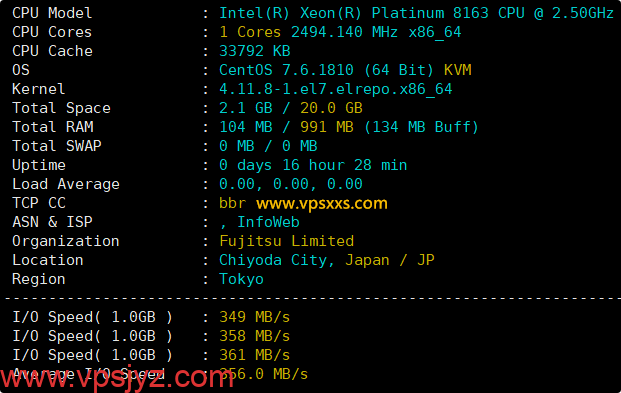Viewport: 621px width, 393px height.
Task: Click the '356.0 MB/s' average speed value
Action: (x=263, y=374)
